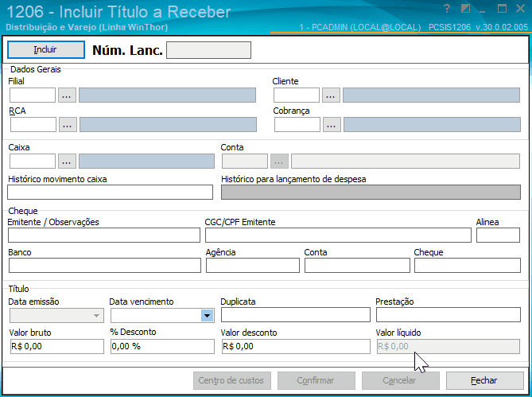
Task: Click the Cobrança description display box
Action: 432,125
